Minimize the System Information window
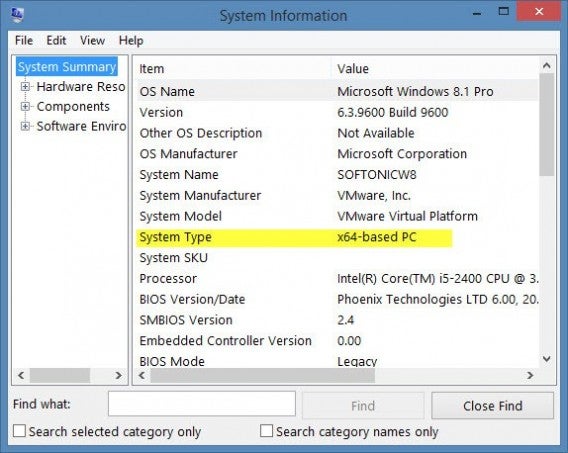This screenshot has width=568, height=453. 477,13
